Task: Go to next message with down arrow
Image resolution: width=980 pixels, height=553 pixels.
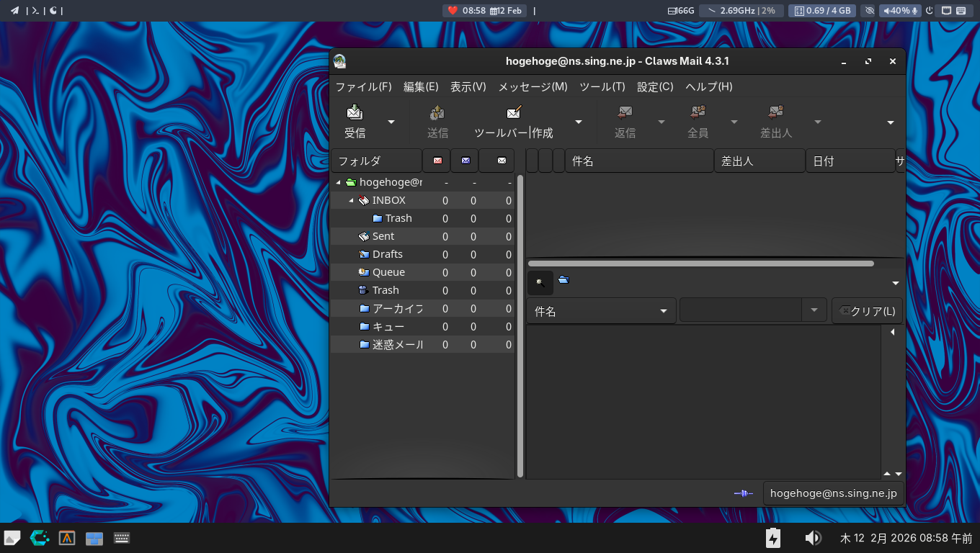Action: (x=899, y=474)
